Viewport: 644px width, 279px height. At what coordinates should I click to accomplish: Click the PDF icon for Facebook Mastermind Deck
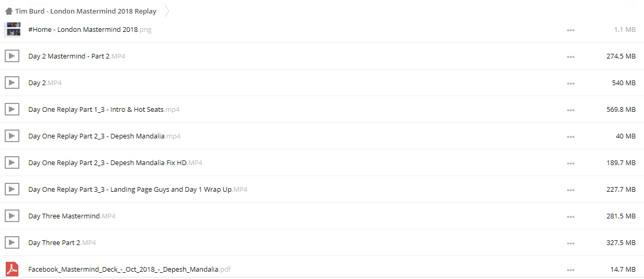12,269
